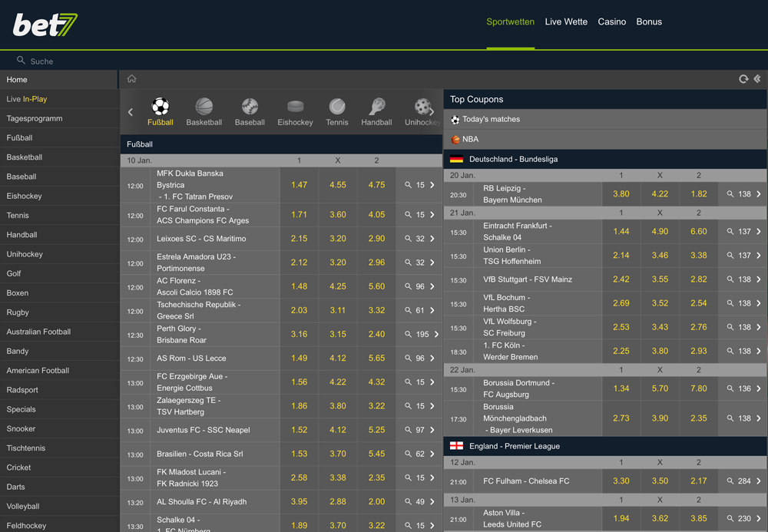
Task: Open the Casino tab
Action: click(612, 21)
